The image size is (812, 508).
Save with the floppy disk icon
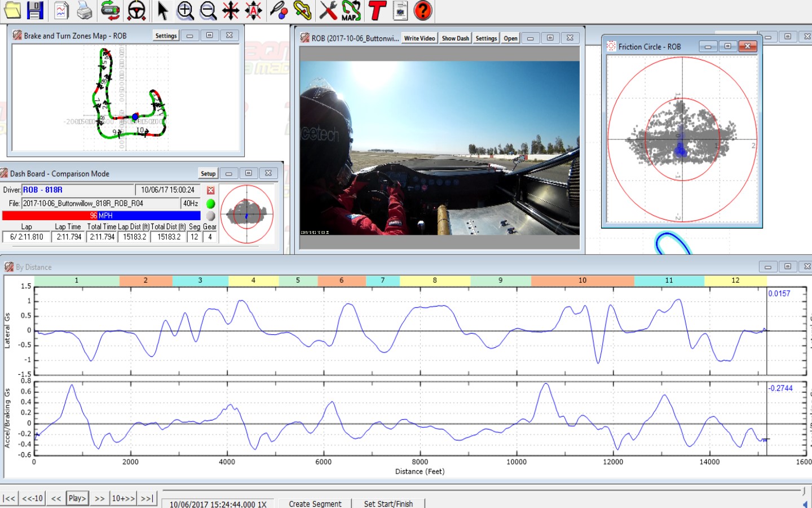coord(35,10)
